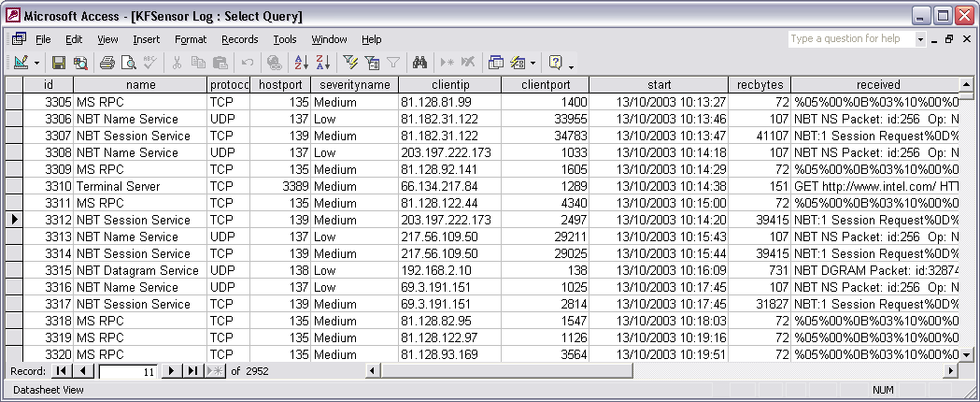Screen dimensions: 980x402
Task: Go to the next record
Action: coord(172,371)
